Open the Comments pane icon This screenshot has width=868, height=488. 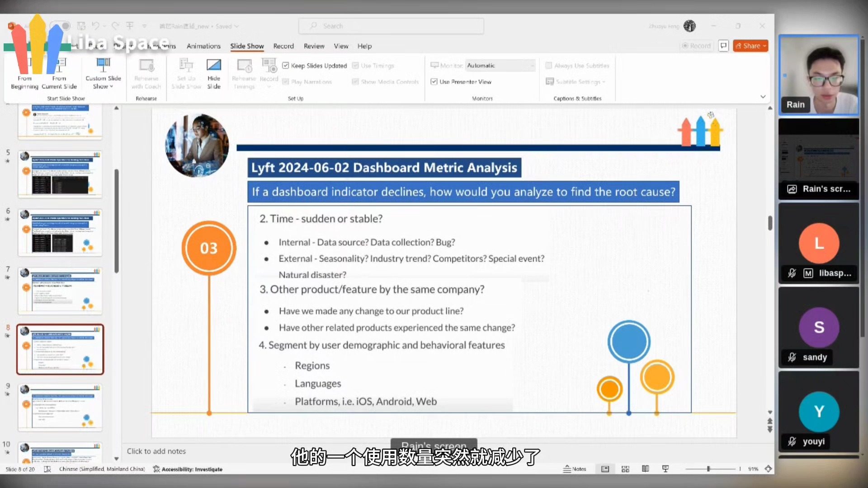pos(723,46)
